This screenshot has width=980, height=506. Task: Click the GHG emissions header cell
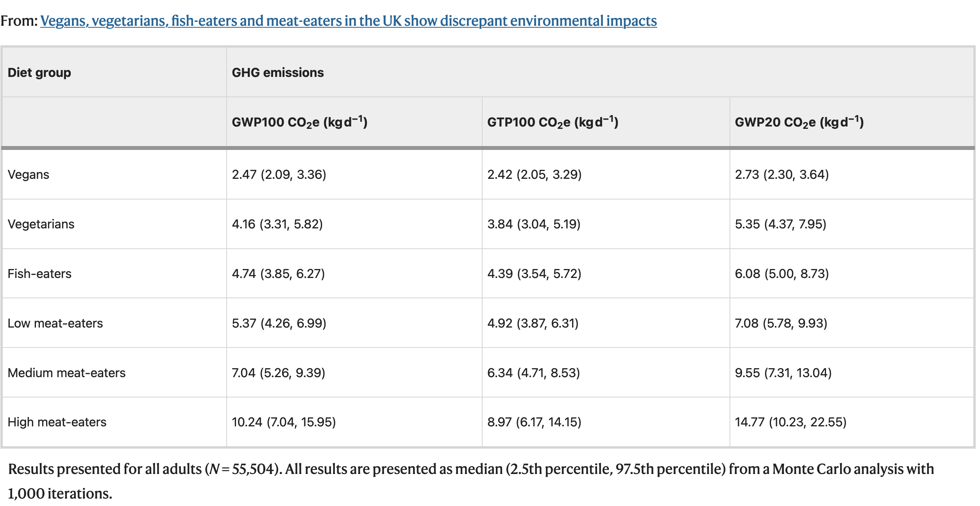click(278, 73)
